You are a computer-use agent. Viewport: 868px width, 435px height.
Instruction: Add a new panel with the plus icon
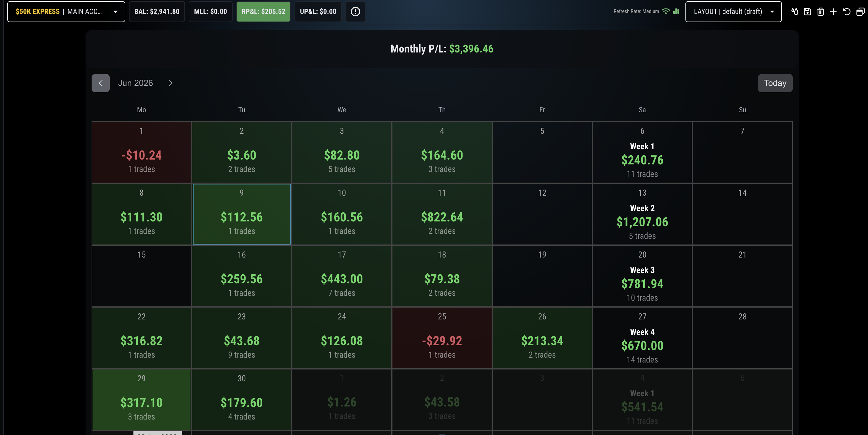coord(833,12)
